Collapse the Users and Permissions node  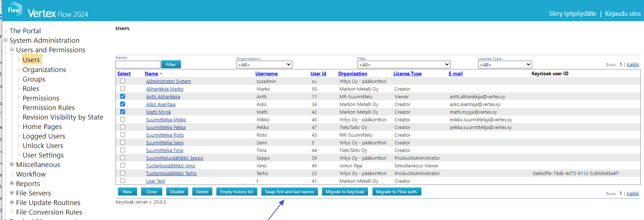(12, 50)
